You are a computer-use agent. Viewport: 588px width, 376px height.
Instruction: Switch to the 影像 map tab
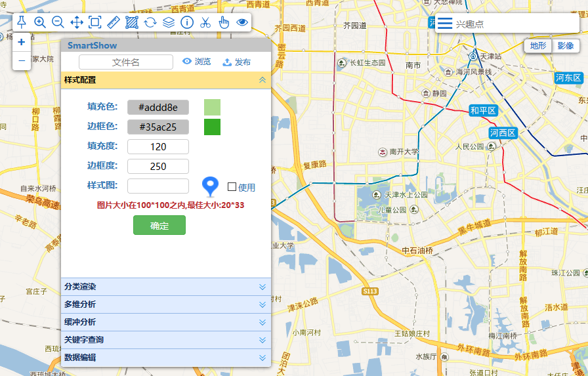pos(566,46)
